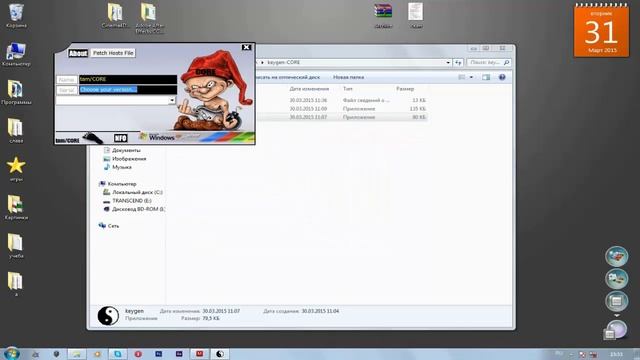The width and height of the screenshot is (640, 360).
Task: Select the игры star icon on the desktop
Action: (16, 169)
